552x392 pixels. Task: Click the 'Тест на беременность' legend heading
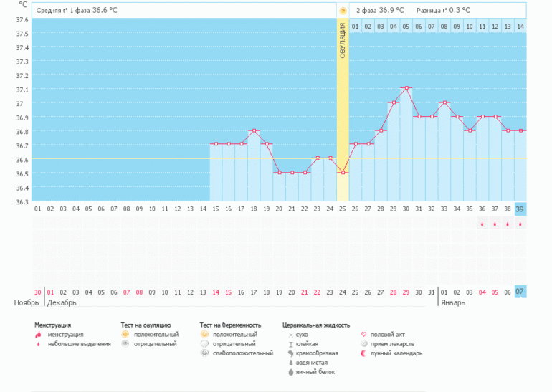pos(230,325)
